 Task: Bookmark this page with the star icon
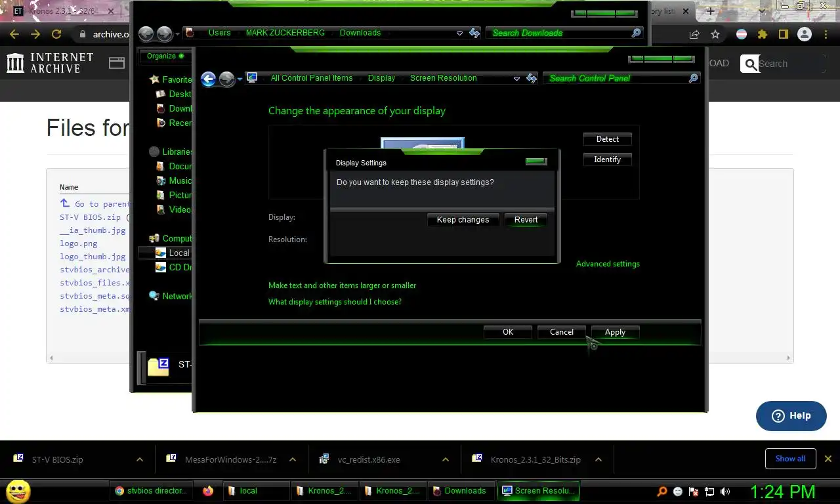[715, 34]
